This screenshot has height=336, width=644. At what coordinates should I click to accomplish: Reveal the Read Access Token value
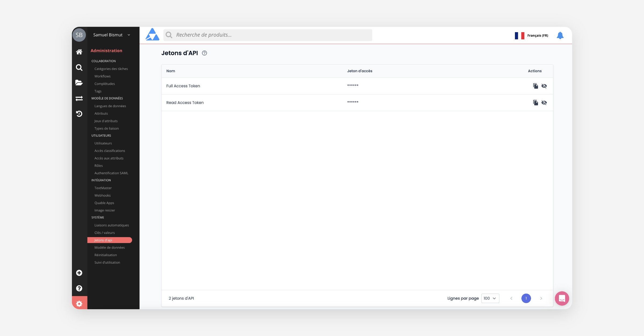click(x=544, y=102)
